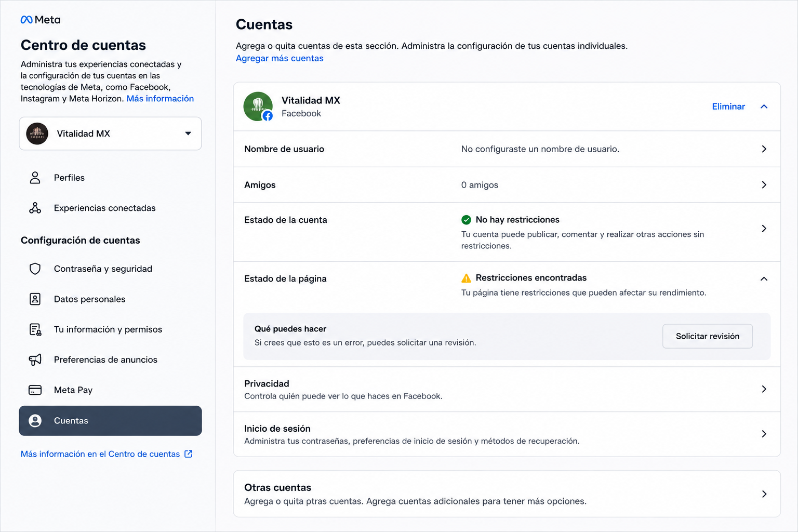Open the Otras cuentas chevron
Screen dimensions: 798x532
764,494
